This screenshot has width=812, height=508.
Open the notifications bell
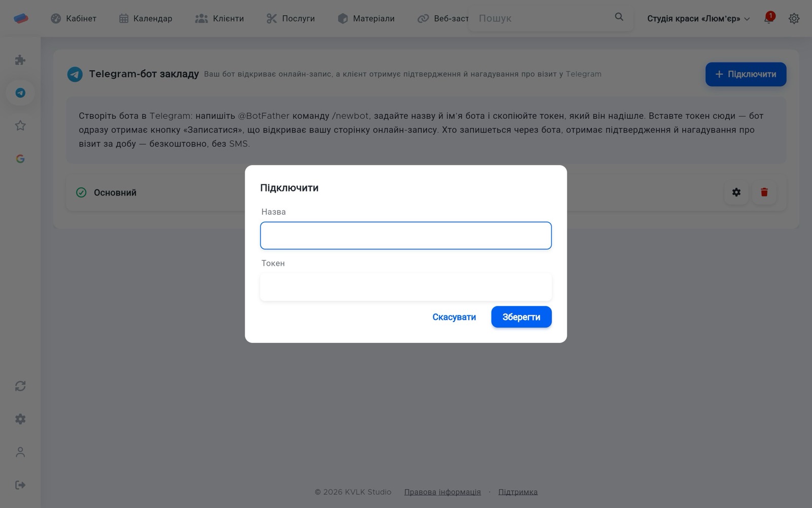pyautogui.click(x=769, y=18)
